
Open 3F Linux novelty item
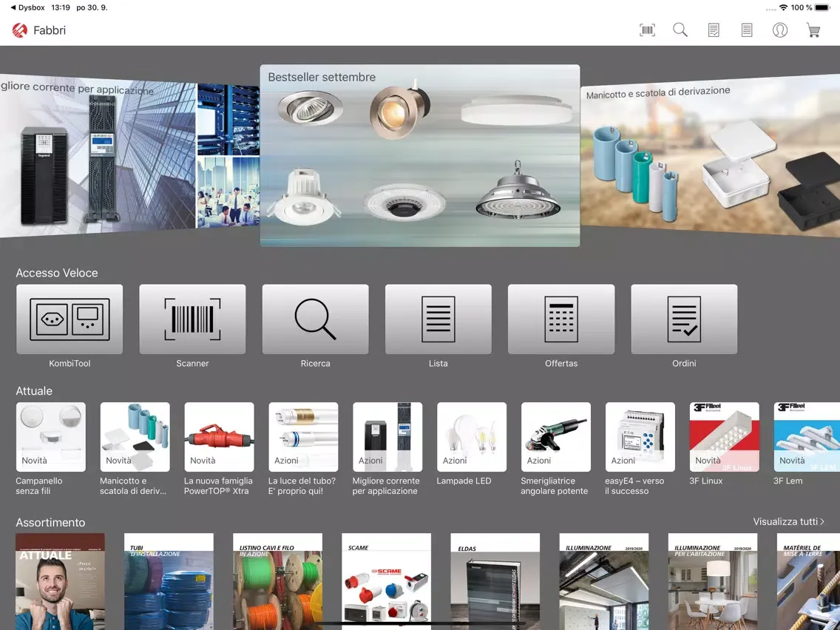click(x=725, y=437)
